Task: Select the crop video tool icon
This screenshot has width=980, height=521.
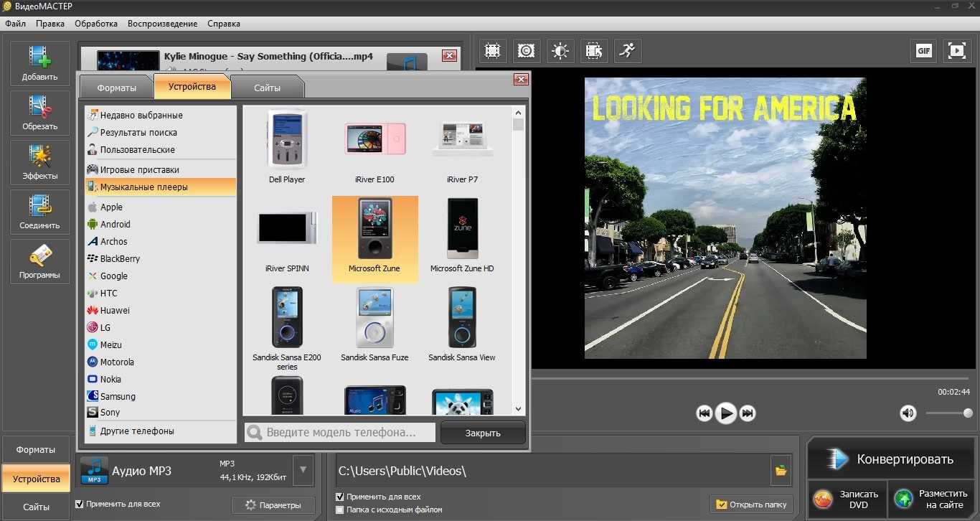Action: click(x=492, y=50)
